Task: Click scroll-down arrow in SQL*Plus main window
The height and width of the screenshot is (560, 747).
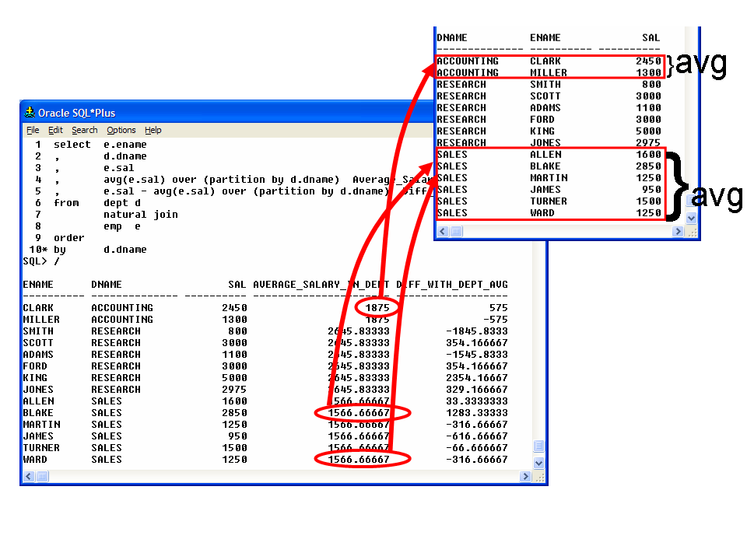Action: pos(539,463)
